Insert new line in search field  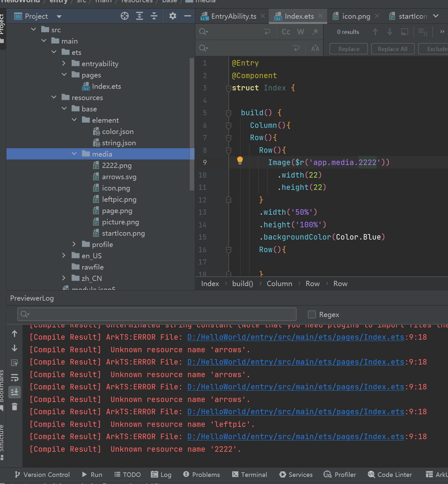[267, 32]
